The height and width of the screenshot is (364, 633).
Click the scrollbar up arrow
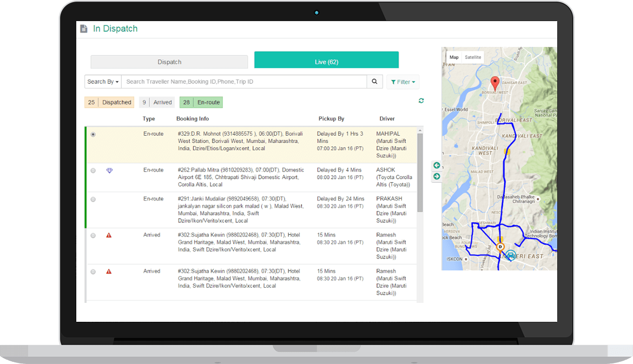(420, 130)
